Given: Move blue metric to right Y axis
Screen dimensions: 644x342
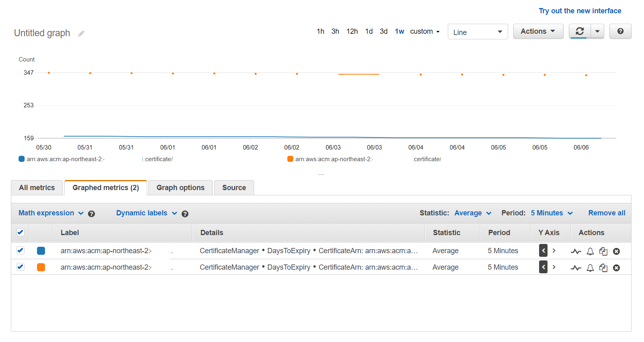Looking at the screenshot, I should 554,251.
